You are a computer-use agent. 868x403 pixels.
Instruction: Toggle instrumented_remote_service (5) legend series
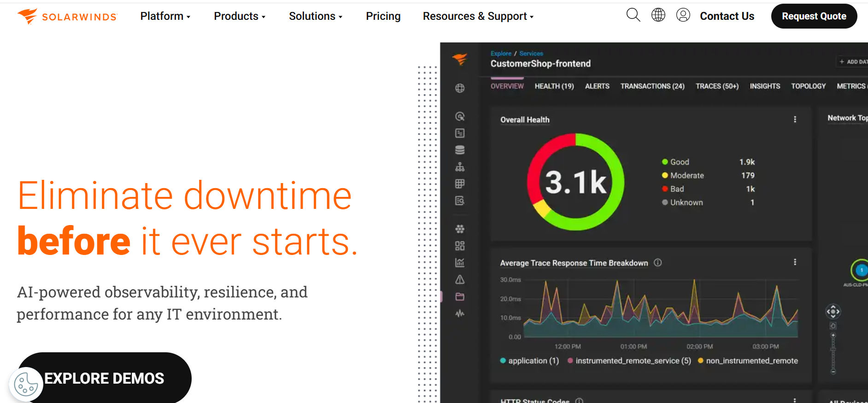pyautogui.click(x=629, y=361)
